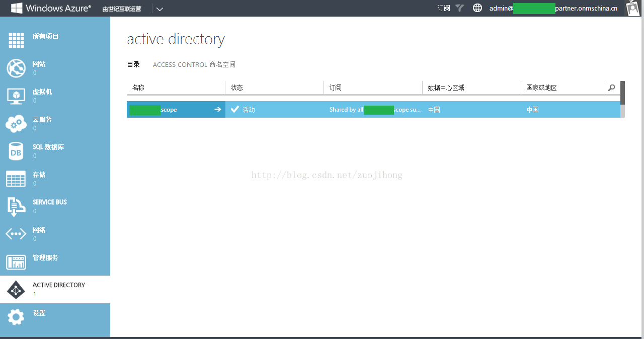Search the directory table with magnifier
The height and width of the screenshot is (339, 644).
point(612,88)
